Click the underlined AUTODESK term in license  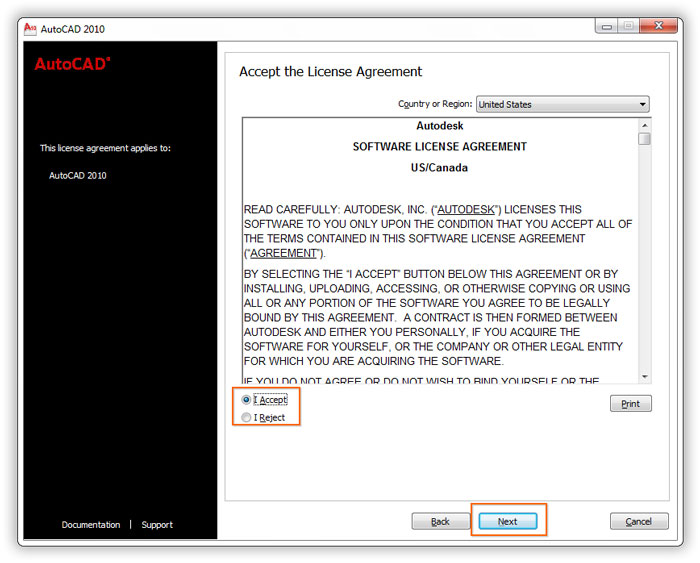466,209
